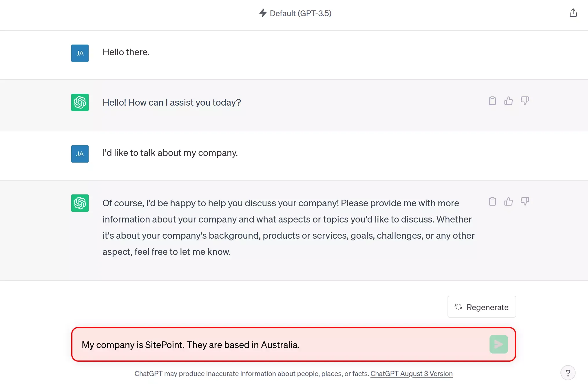The image size is (588, 390).
Task: Send the SitePoint message
Action: pos(498,344)
